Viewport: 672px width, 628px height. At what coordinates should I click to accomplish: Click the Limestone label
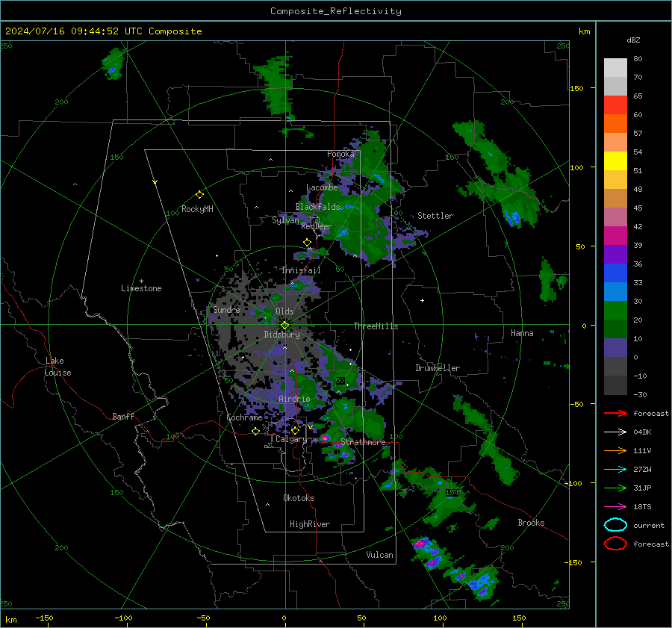coord(141,288)
